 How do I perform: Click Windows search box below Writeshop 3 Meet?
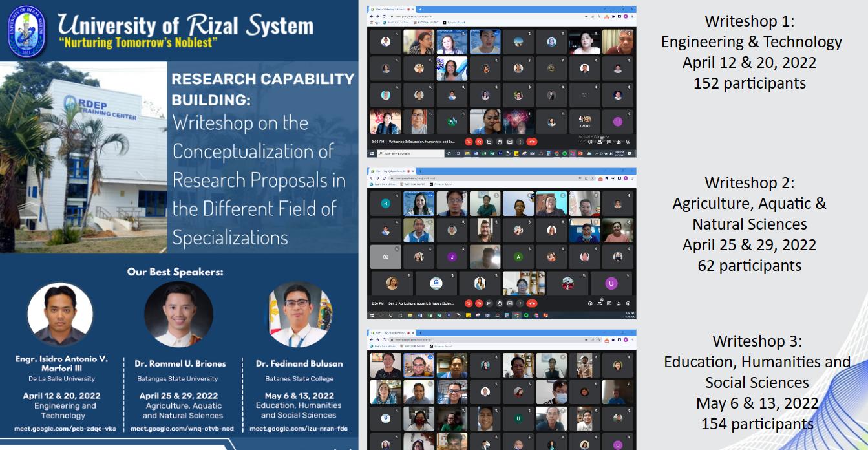tap(410, 153)
